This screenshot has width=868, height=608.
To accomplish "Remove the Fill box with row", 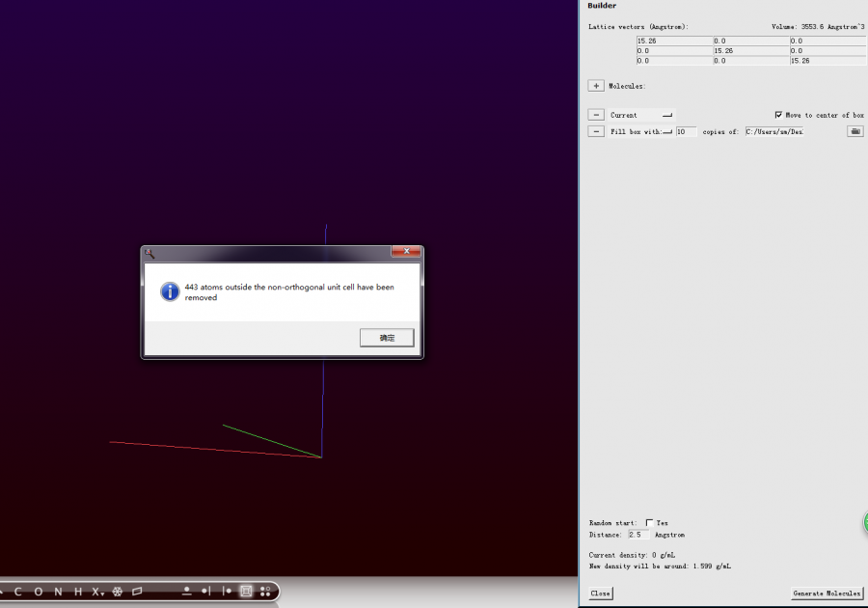I will tap(596, 132).
